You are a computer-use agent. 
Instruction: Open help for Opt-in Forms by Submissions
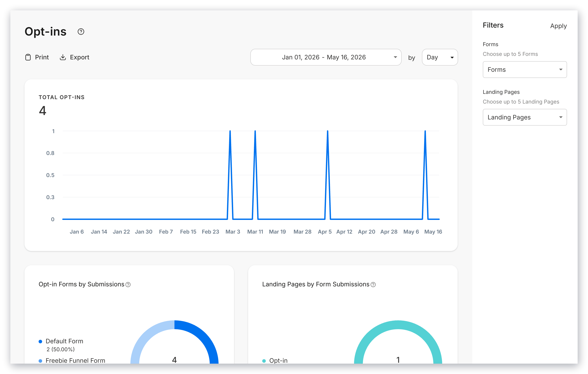[128, 285]
